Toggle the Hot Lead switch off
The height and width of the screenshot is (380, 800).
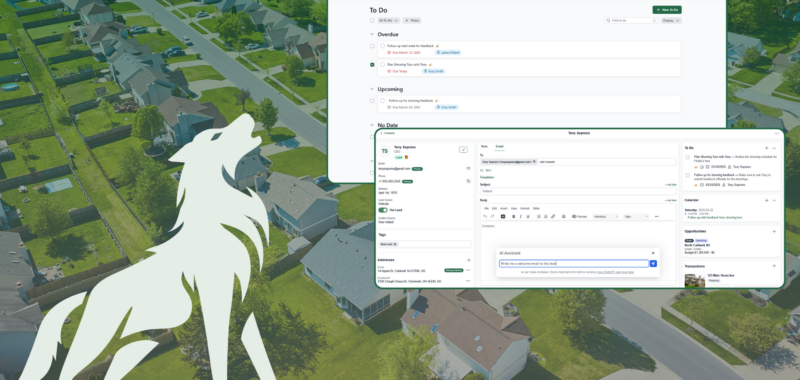coord(383,210)
